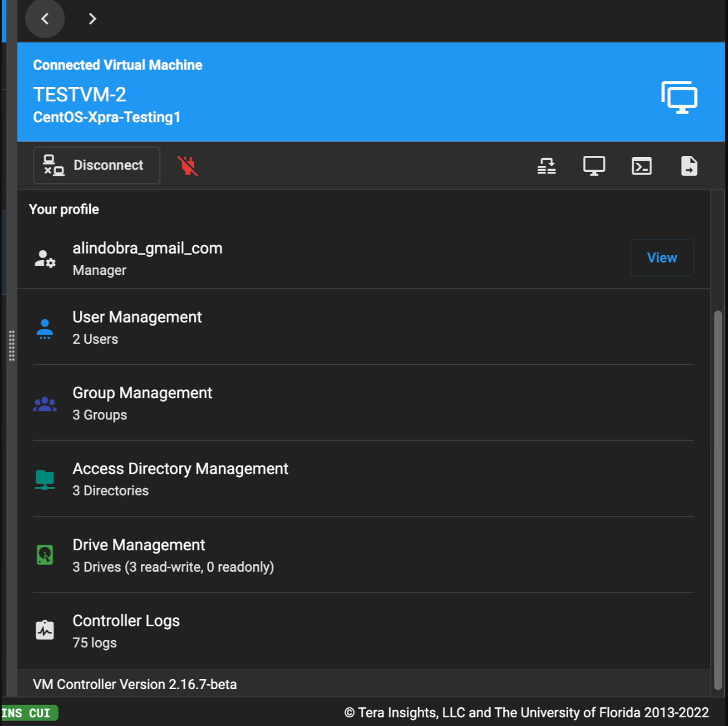The width and height of the screenshot is (728, 726).
Task: Open the remote desktop monitor icon
Action: tap(594, 166)
